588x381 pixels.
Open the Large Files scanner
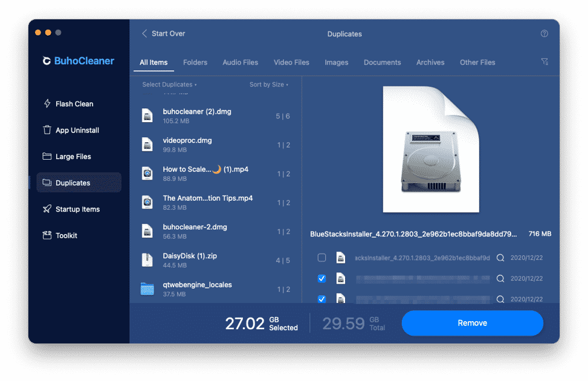click(77, 156)
